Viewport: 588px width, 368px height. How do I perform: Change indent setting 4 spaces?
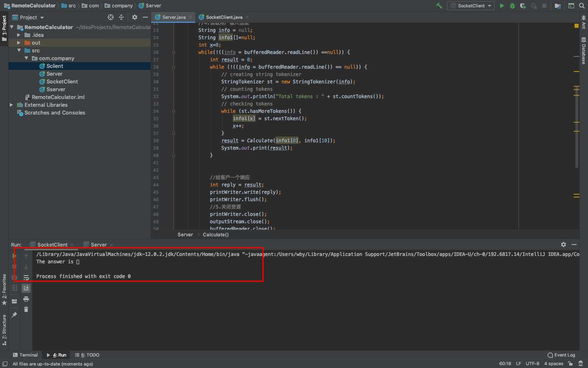[554, 364]
